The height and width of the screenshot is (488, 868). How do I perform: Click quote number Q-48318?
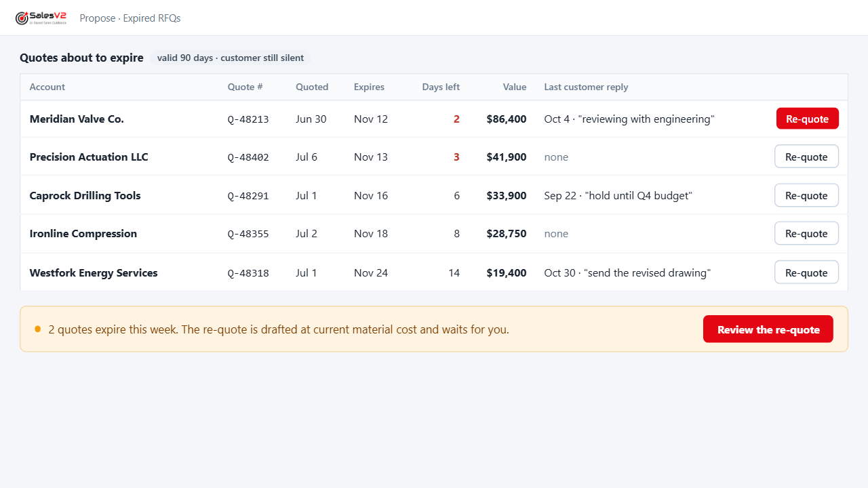click(248, 273)
